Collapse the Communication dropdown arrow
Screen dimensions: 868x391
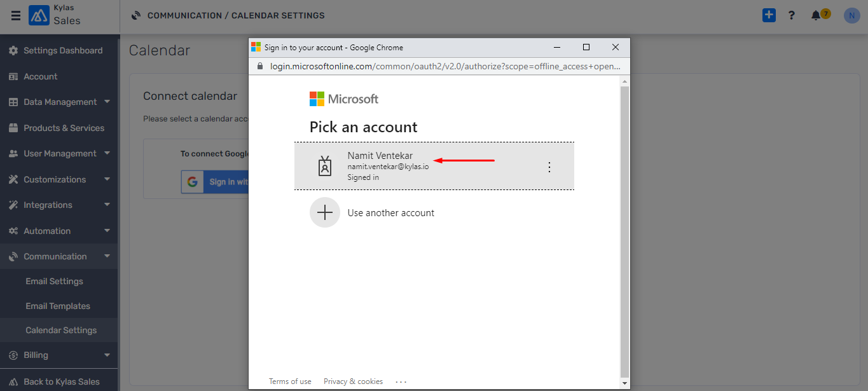click(107, 256)
